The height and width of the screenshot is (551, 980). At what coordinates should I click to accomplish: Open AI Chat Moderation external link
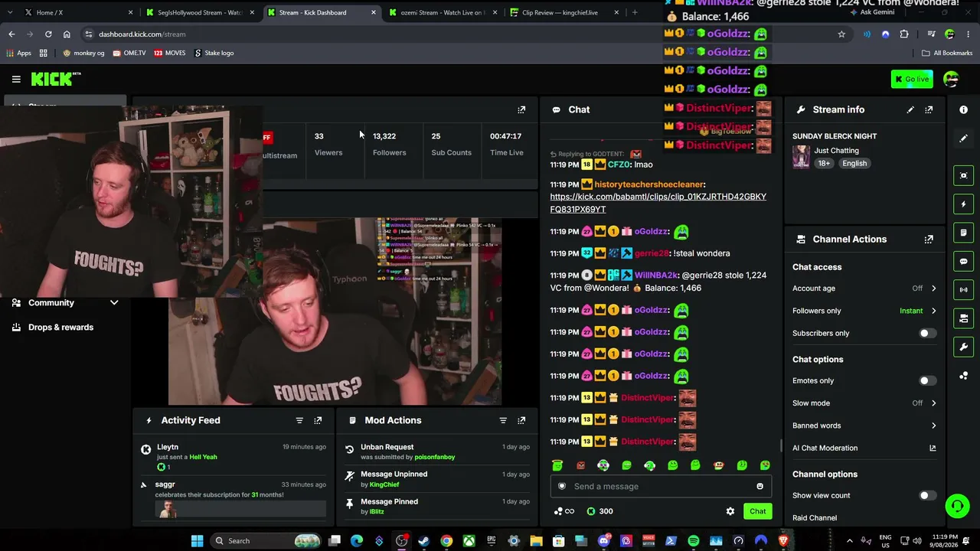point(933,448)
